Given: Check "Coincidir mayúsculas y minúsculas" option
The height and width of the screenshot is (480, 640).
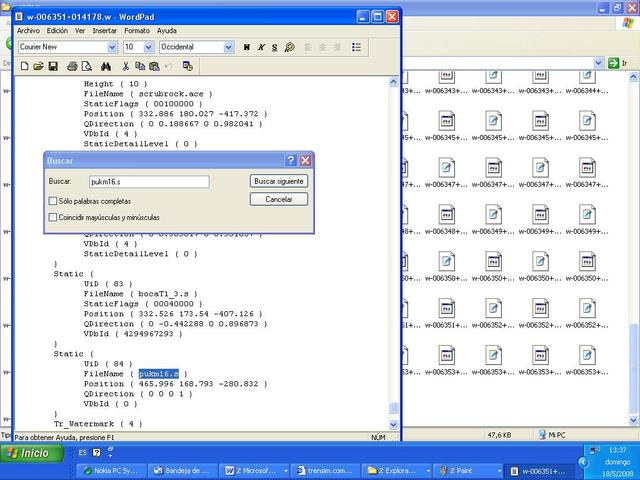Looking at the screenshot, I should (x=53, y=217).
